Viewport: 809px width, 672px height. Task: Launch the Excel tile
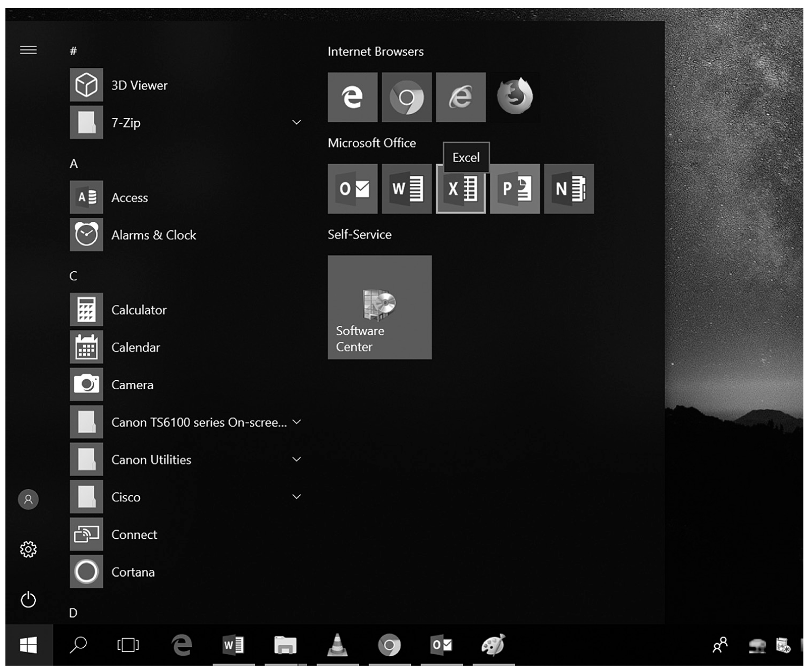(461, 189)
